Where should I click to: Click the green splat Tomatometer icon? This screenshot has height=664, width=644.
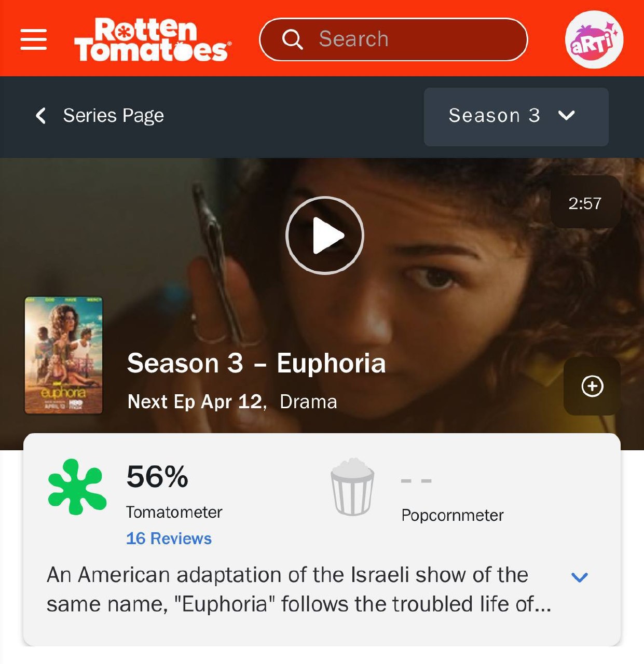coord(77,487)
